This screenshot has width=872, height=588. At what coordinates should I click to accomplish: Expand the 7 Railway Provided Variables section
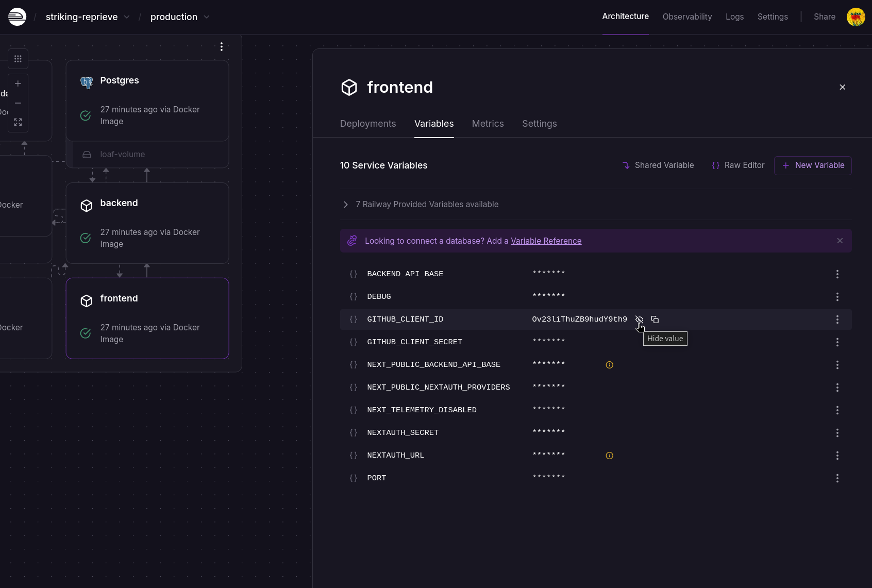point(345,205)
